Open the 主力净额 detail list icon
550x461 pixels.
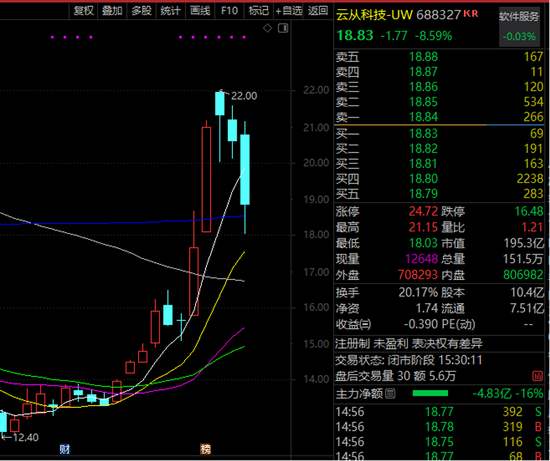point(390,394)
